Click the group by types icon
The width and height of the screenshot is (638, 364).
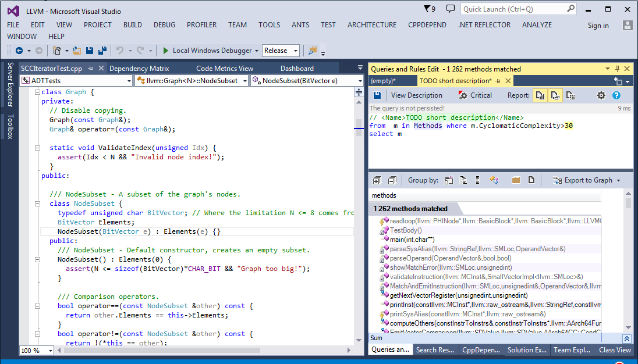point(494,180)
